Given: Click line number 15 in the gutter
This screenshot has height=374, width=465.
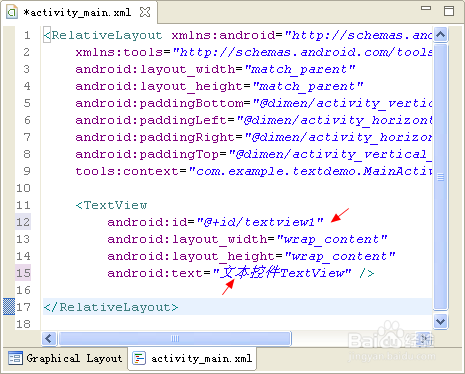Looking at the screenshot, I should [23, 273].
